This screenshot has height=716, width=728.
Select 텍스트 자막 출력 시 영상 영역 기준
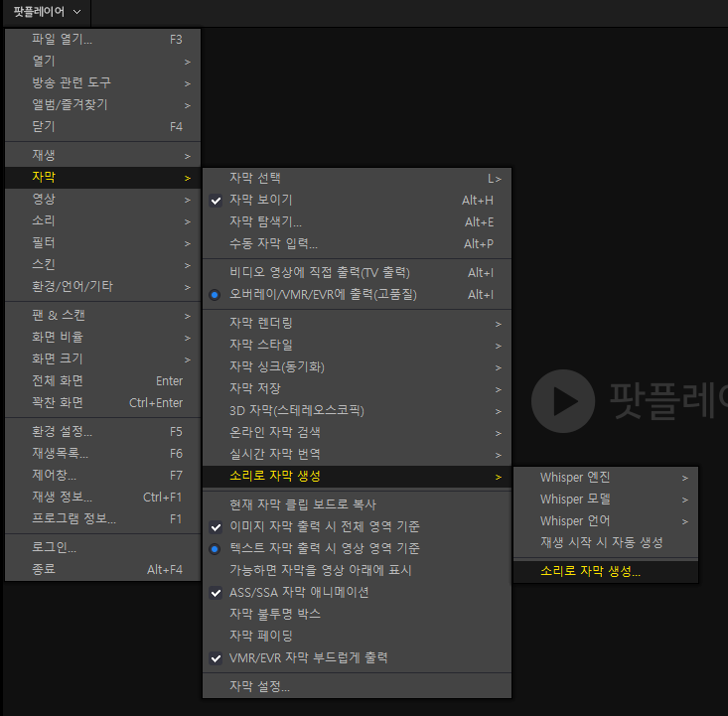pyautogui.click(x=357, y=548)
